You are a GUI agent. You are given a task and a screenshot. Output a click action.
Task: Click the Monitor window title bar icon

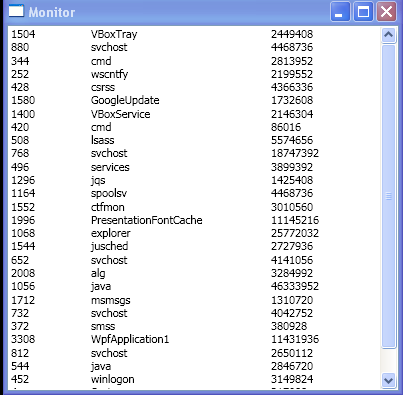click(16, 11)
